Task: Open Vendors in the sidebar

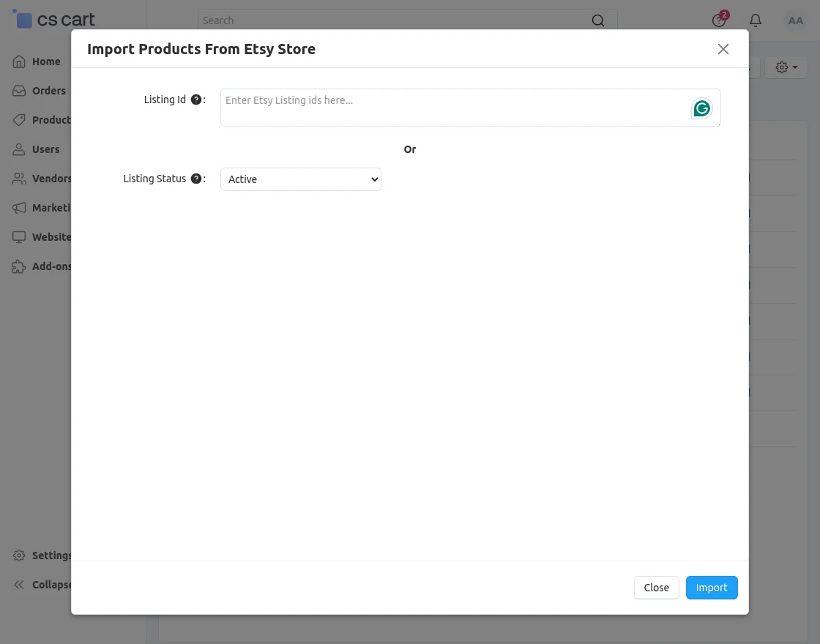Action: (41, 179)
